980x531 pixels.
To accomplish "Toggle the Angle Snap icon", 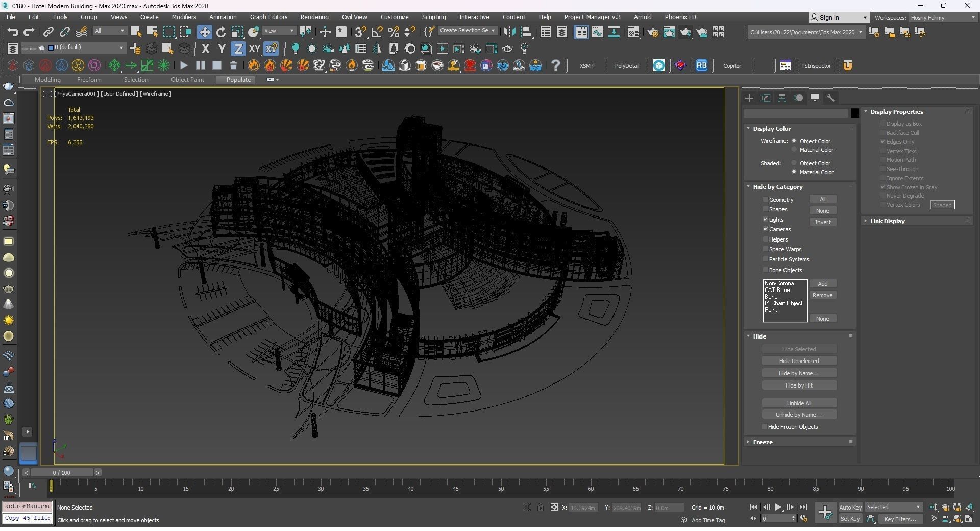I will [x=377, y=32].
